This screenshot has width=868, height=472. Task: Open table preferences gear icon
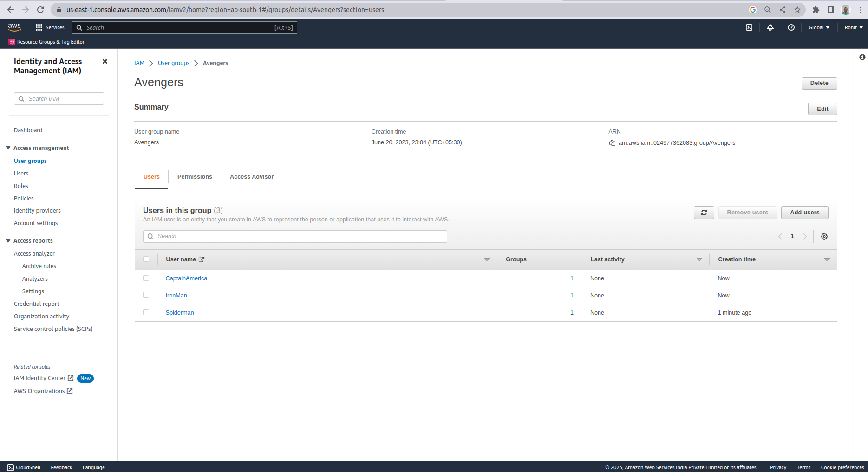coord(824,236)
